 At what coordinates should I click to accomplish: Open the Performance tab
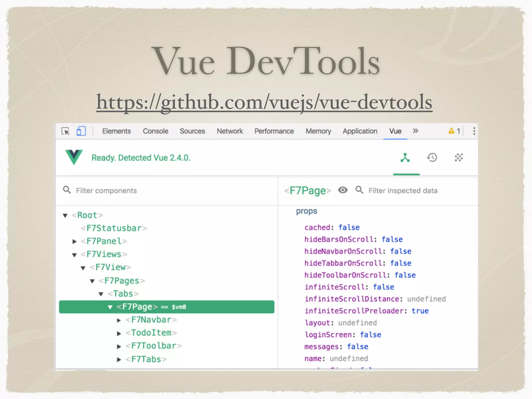click(x=274, y=131)
